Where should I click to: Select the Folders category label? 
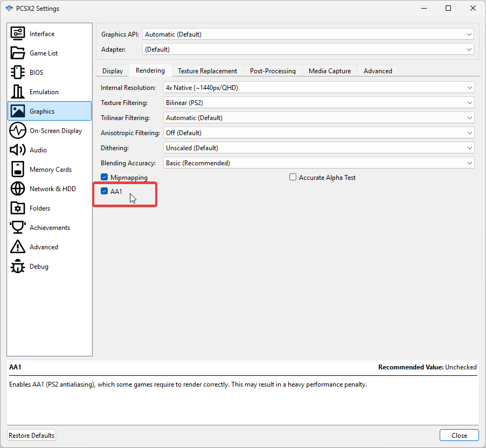(x=40, y=208)
